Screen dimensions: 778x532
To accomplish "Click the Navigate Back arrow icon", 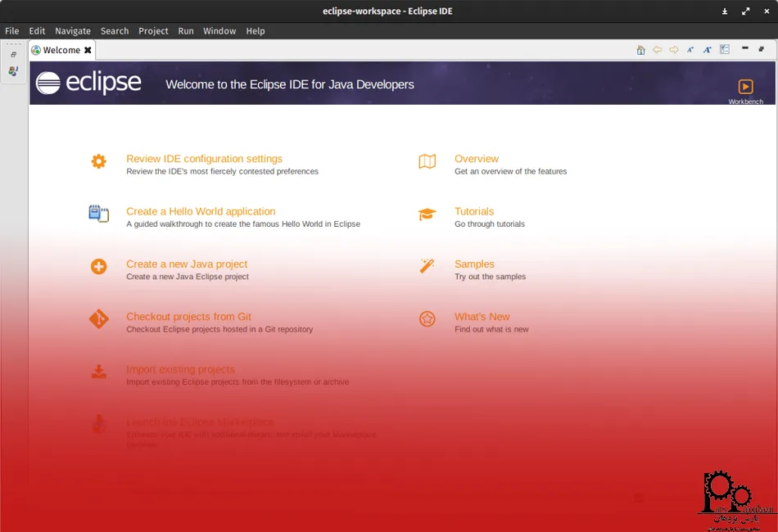I will [657, 50].
